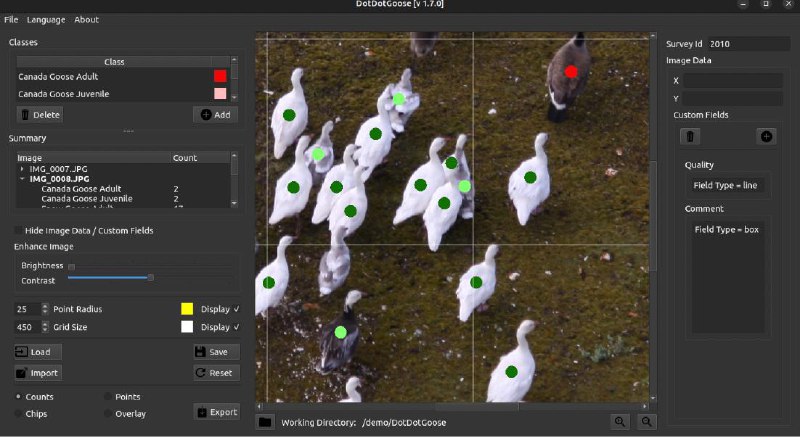Add a new class
This screenshot has width=800, height=438.
click(215, 115)
